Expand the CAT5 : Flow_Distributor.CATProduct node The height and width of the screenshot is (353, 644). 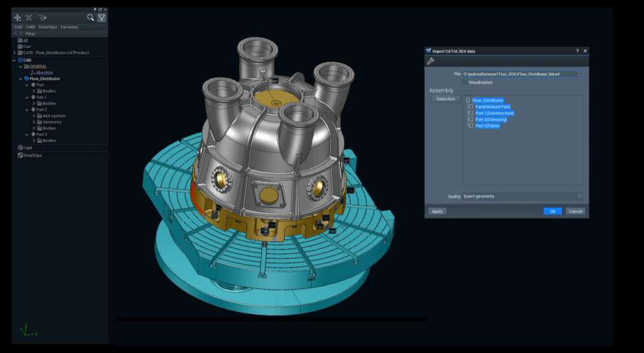[x=14, y=53]
